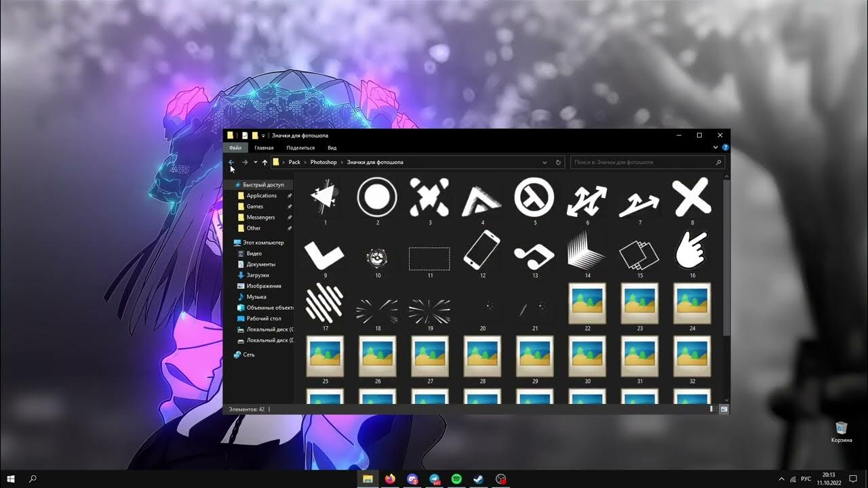The image size is (868, 488).
Task: Select the record circle icon file 2
Action: coord(378,197)
